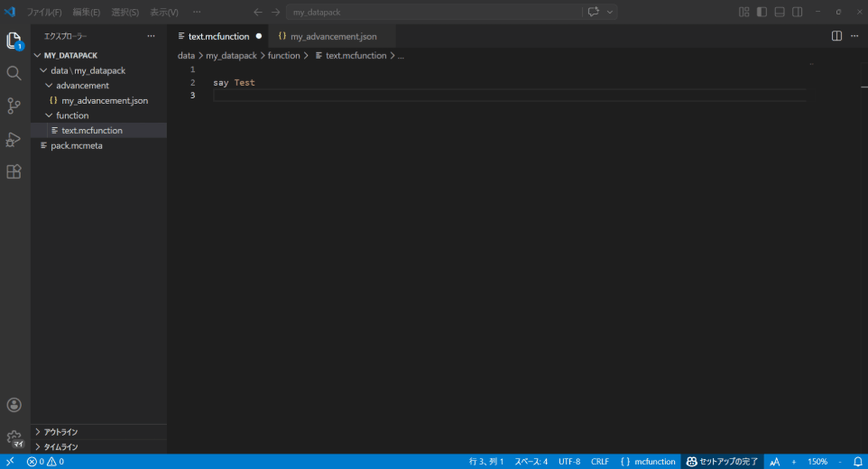The image size is (868, 469).
Task: Open Explorer views and more actions ellipsis
Action: click(151, 36)
